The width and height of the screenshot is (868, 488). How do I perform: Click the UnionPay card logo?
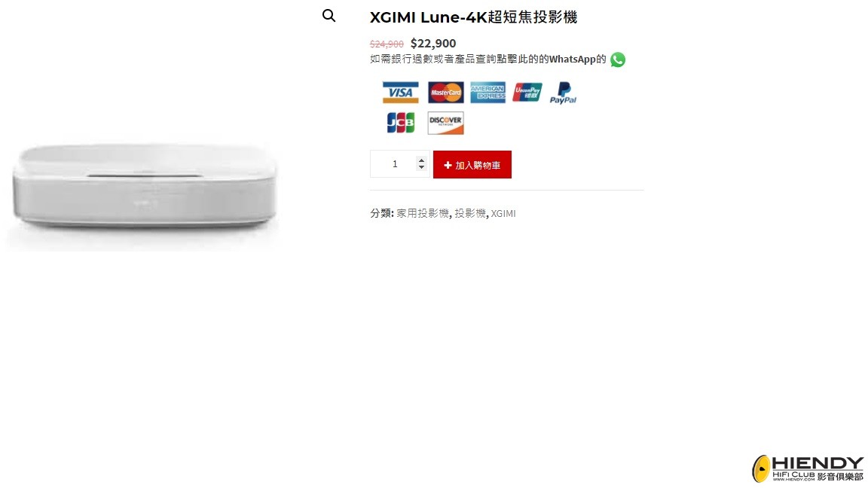coord(527,93)
